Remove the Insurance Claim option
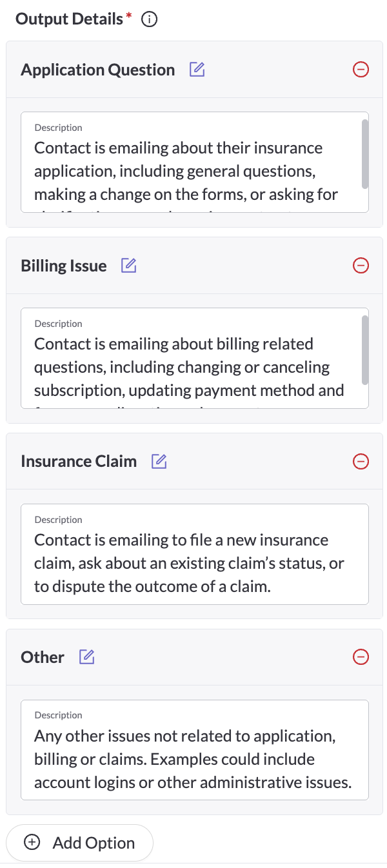The width and height of the screenshot is (387, 868). (x=361, y=462)
